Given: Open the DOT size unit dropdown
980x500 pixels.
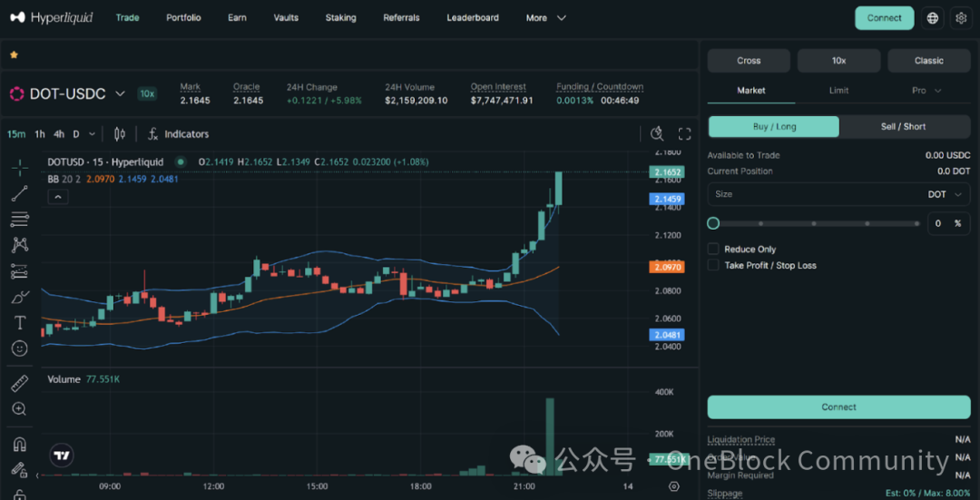Looking at the screenshot, I should coord(945,194).
